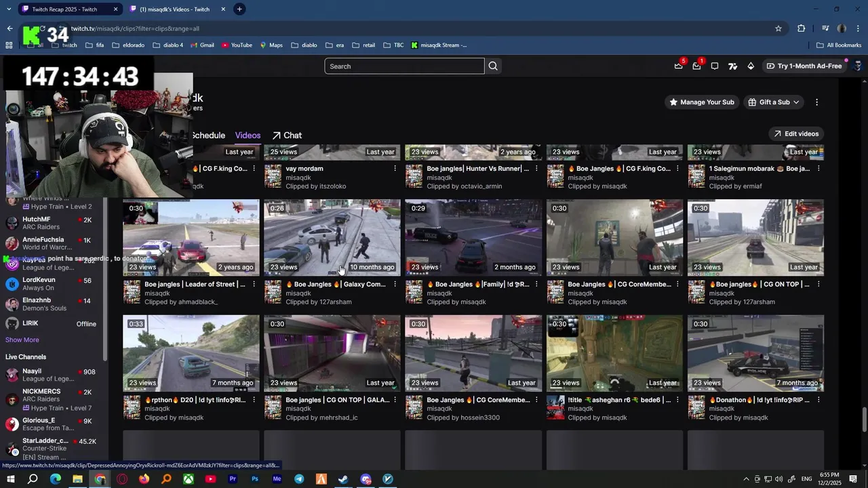Open the notifications inbox icon
Image resolution: width=868 pixels, height=488 pixels.
pos(697,66)
